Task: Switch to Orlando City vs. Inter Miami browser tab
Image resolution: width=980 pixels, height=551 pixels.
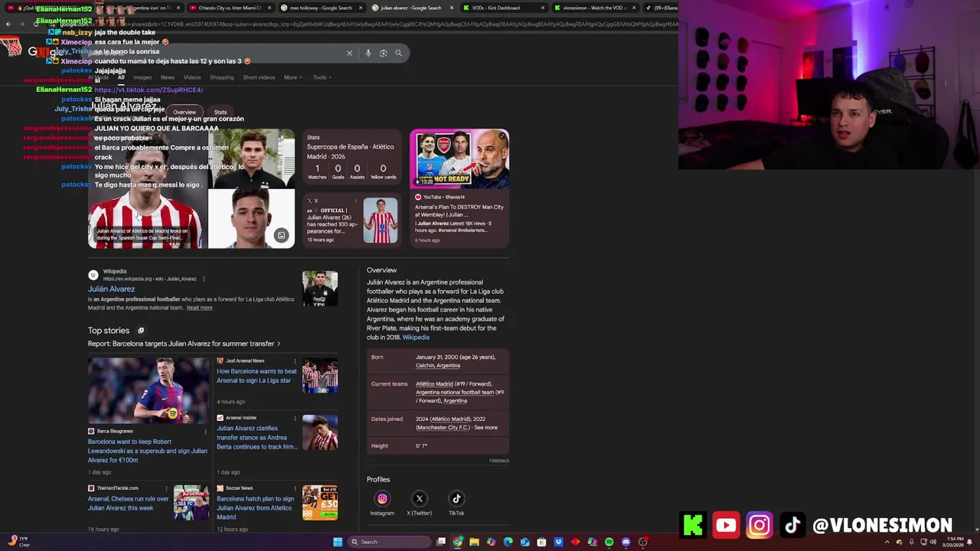Action: tap(229, 8)
